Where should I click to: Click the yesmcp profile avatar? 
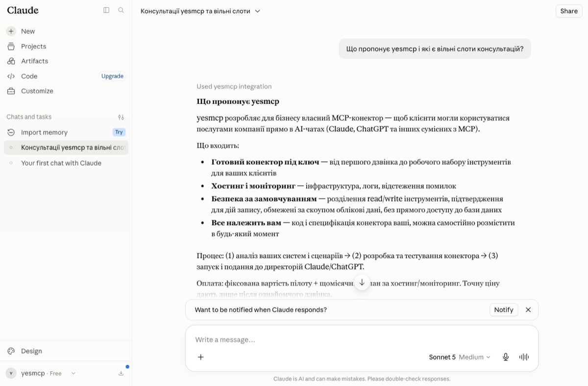(11, 373)
